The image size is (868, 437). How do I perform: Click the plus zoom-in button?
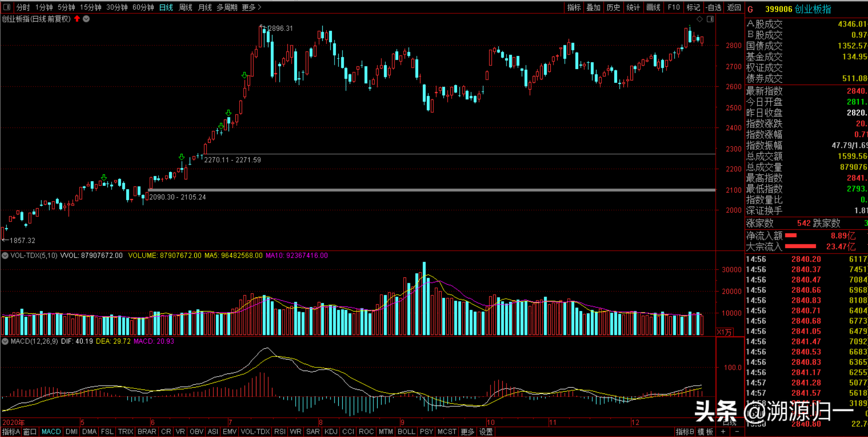click(723, 432)
